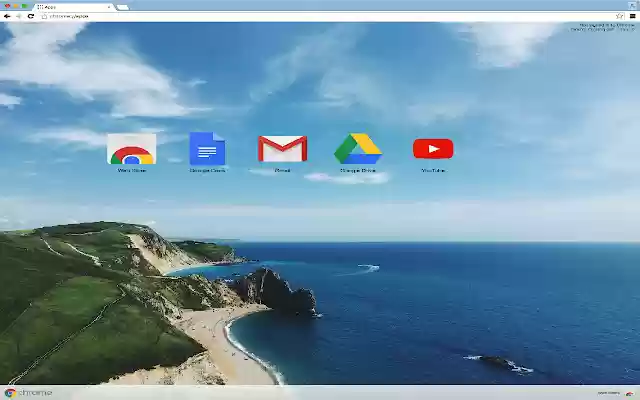640x400 pixels.
Task: Select the Apps tab
Action: coord(73,7)
